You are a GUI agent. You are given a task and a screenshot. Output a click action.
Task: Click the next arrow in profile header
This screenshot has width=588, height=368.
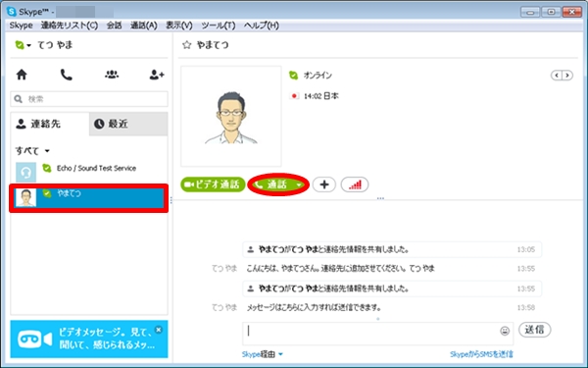pyautogui.click(x=567, y=76)
